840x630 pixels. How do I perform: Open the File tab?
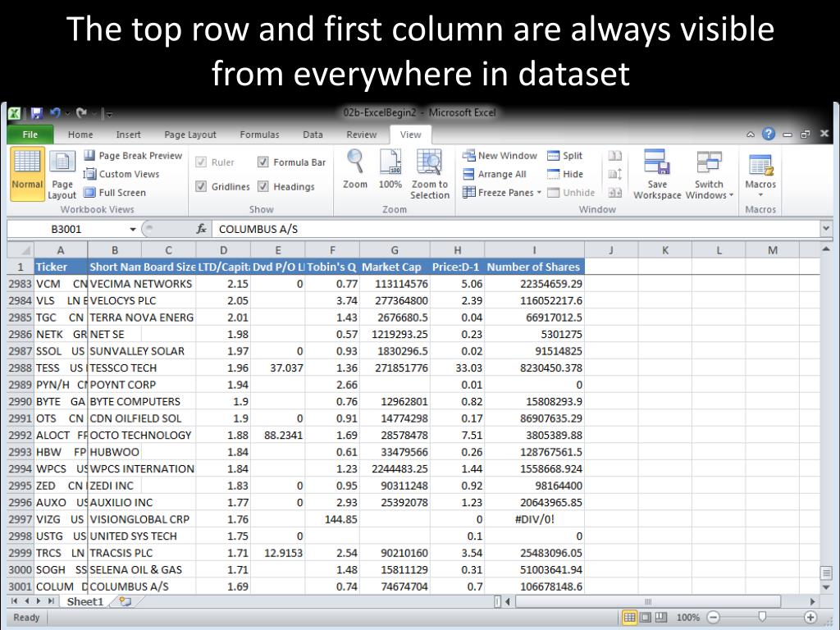pyautogui.click(x=30, y=135)
